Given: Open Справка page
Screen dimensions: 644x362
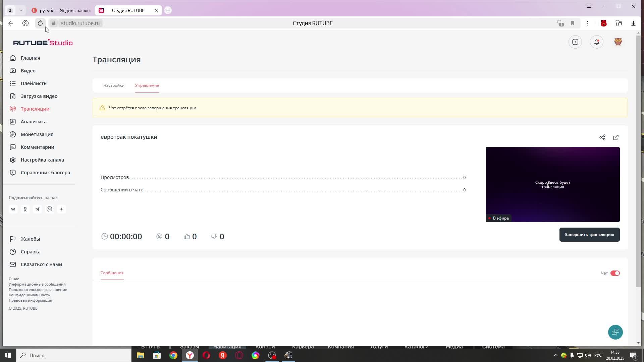Looking at the screenshot, I should click(x=31, y=252).
